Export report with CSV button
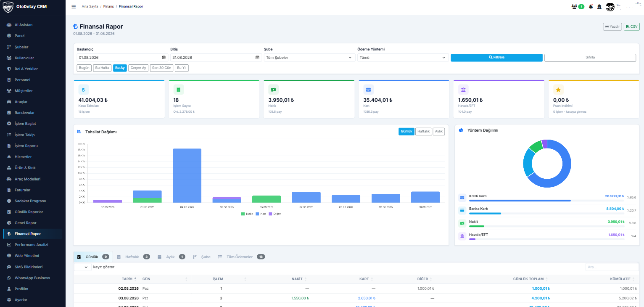This screenshot has width=644, height=307. (631, 26)
